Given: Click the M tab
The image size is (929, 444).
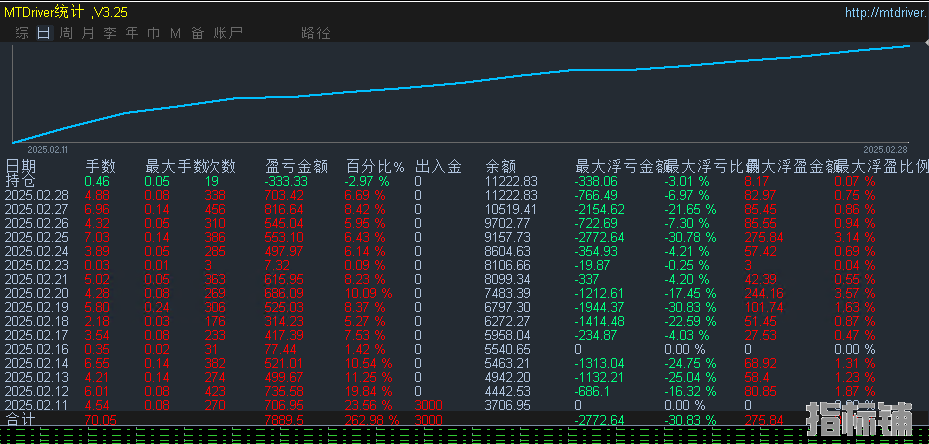Looking at the screenshot, I should [x=175, y=33].
